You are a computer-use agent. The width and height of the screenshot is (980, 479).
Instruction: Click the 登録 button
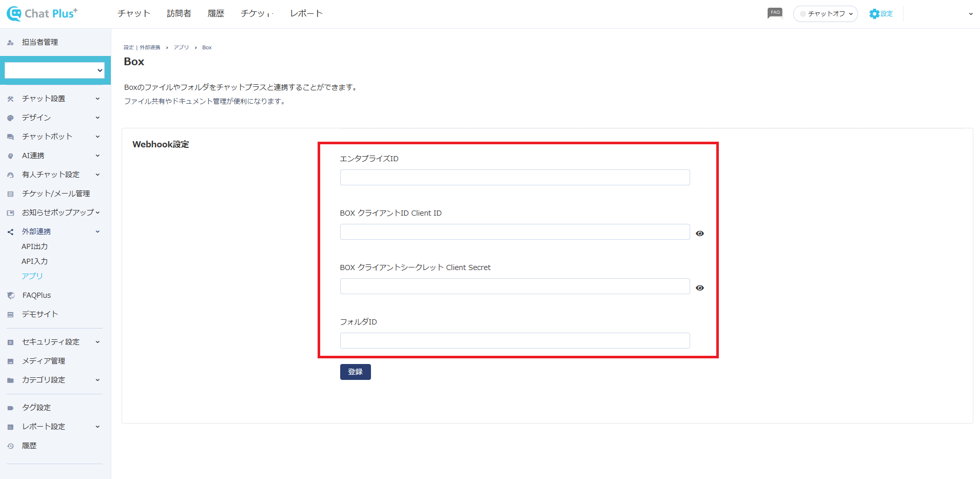(356, 372)
